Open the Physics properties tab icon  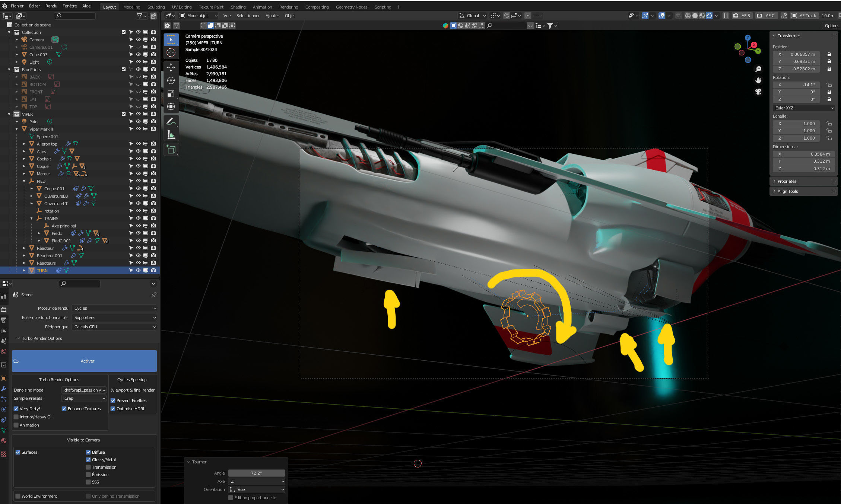click(4, 409)
